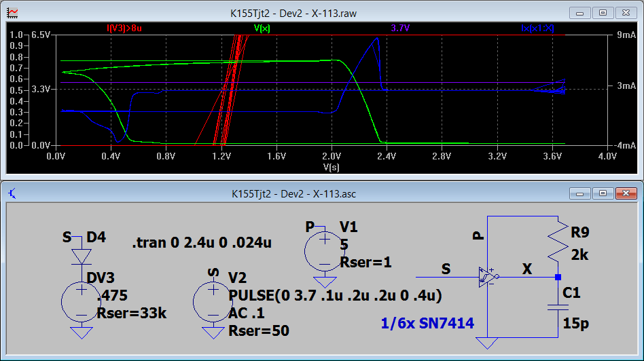644x361 pixels.
Task: Select the V2 pulse source symbol
Action: pos(213,299)
